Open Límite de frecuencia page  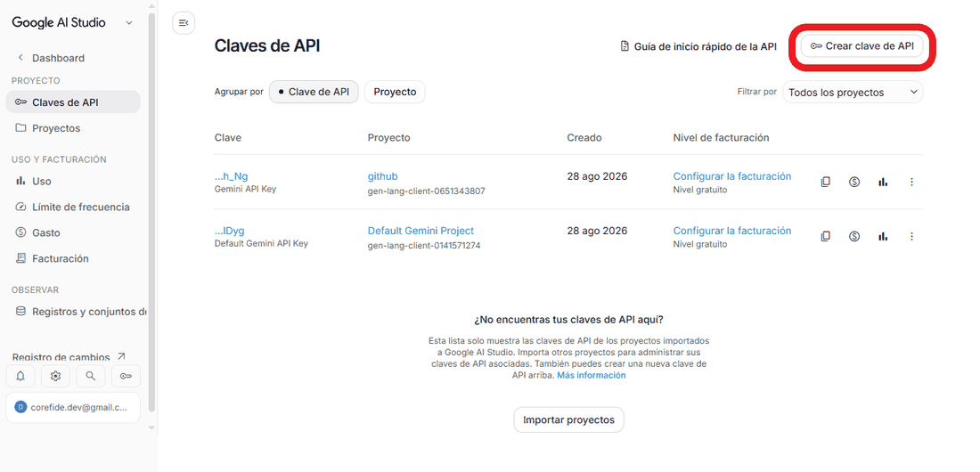pos(73,207)
